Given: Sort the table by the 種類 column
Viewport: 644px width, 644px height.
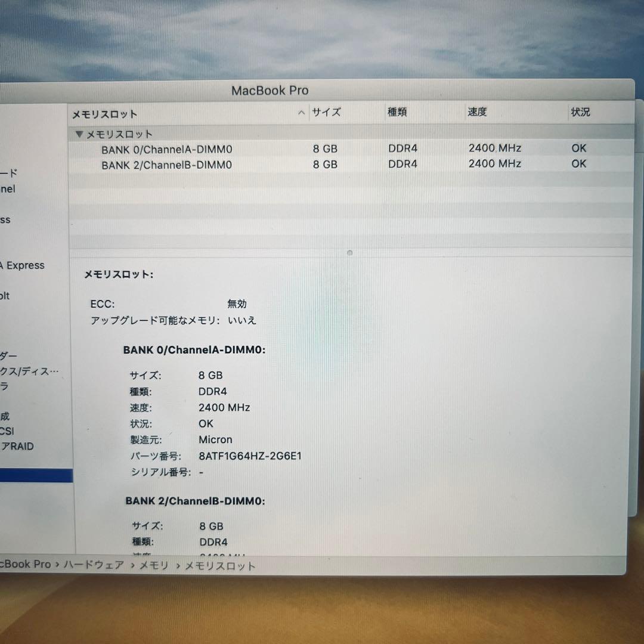Looking at the screenshot, I should pos(397,112).
